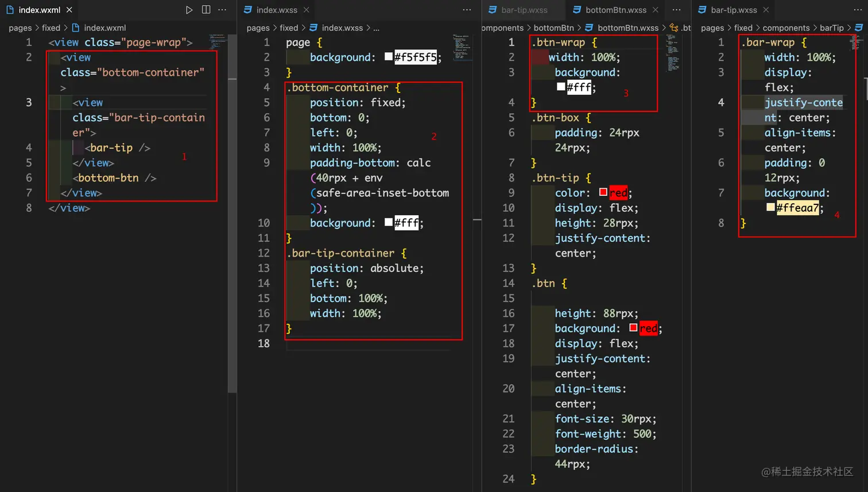Open More Actions ellipsis in index.wxss group
Image resolution: width=868 pixels, height=492 pixels.
pyautogui.click(x=467, y=10)
